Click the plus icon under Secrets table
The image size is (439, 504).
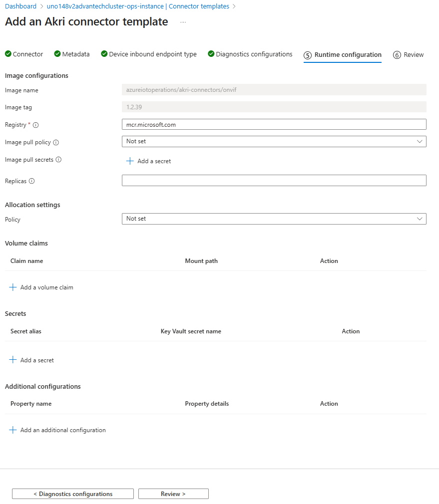13,360
